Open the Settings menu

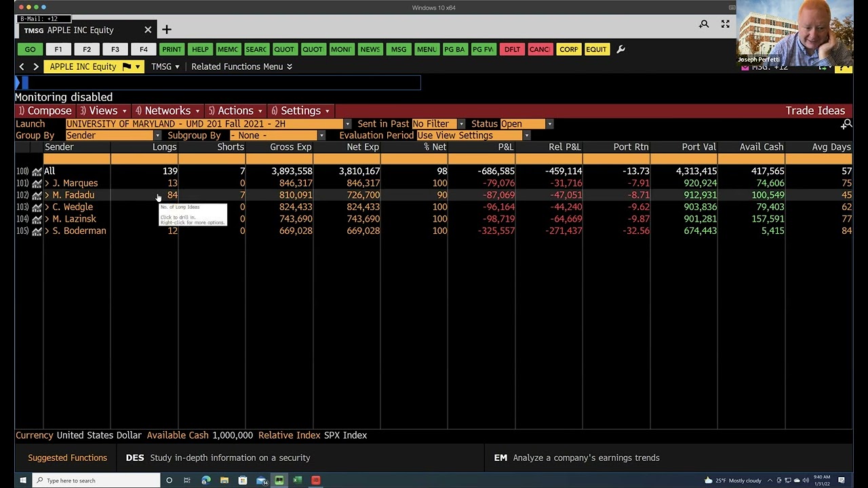point(300,110)
